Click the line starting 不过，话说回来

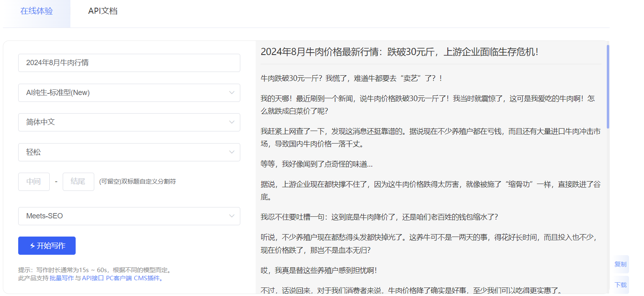[x=411, y=290]
